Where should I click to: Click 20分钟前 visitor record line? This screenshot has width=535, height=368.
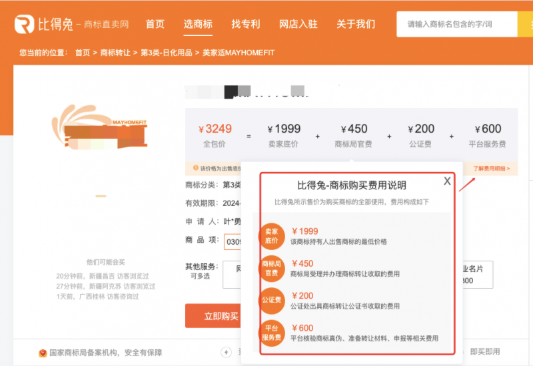[102, 276]
